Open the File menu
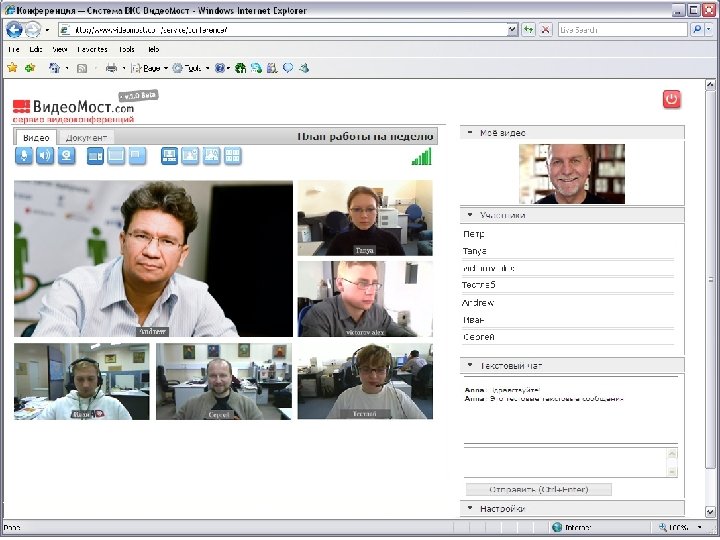This screenshot has width=720, height=540. click(14, 49)
